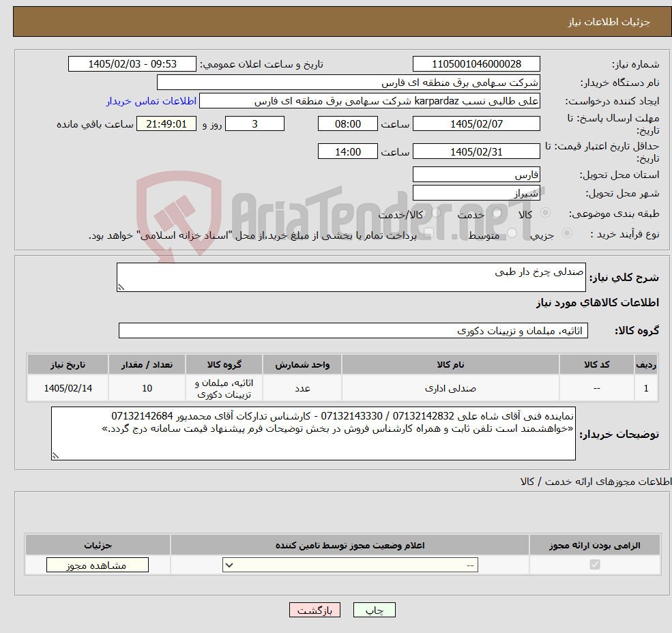Screen dimensions: 672x633
Task: Click the unit cell عدد
Action: (x=302, y=388)
